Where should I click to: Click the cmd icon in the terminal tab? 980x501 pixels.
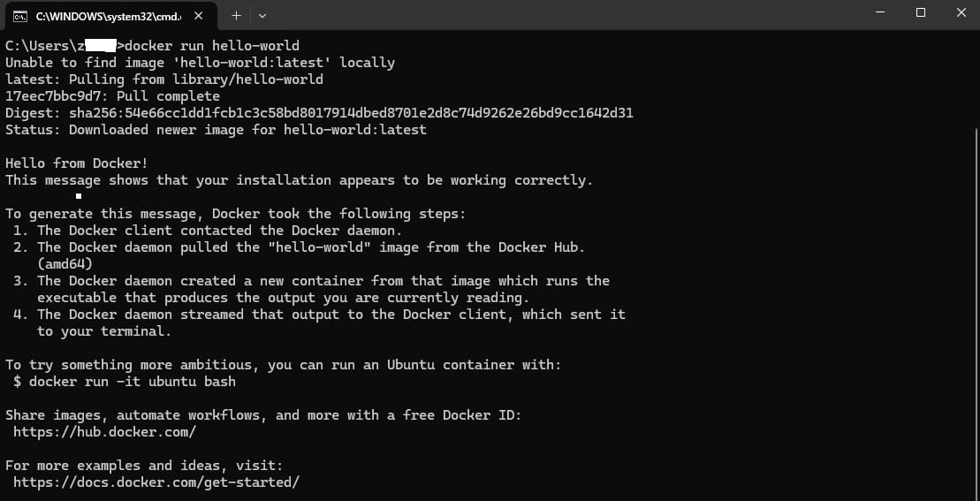tap(19, 16)
